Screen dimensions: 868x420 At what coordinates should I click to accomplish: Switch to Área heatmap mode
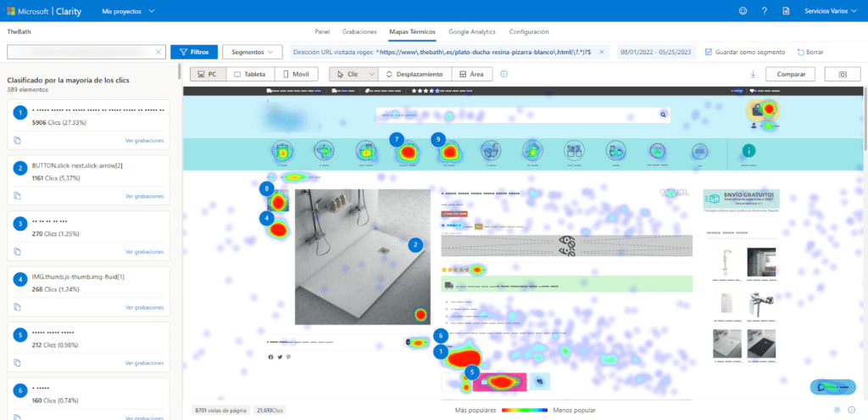(471, 74)
